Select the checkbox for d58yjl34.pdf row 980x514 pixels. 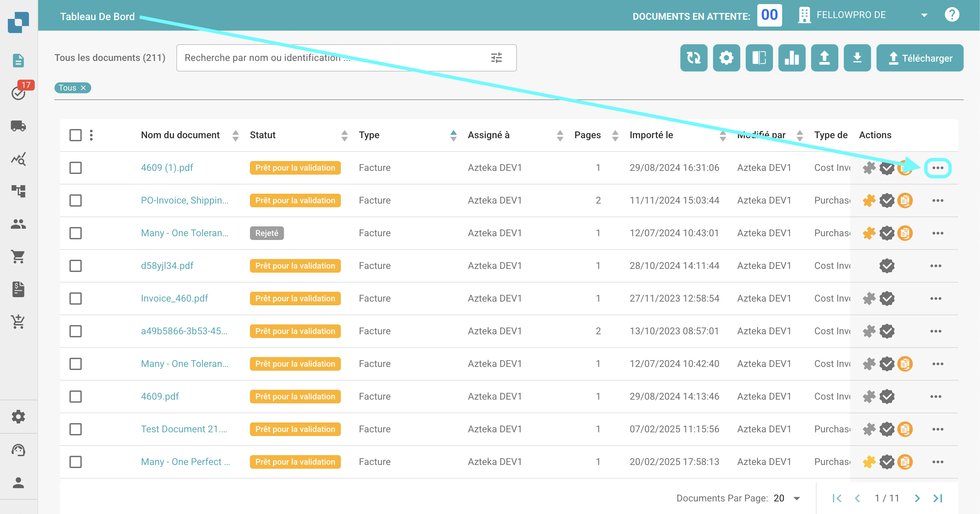(75, 266)
